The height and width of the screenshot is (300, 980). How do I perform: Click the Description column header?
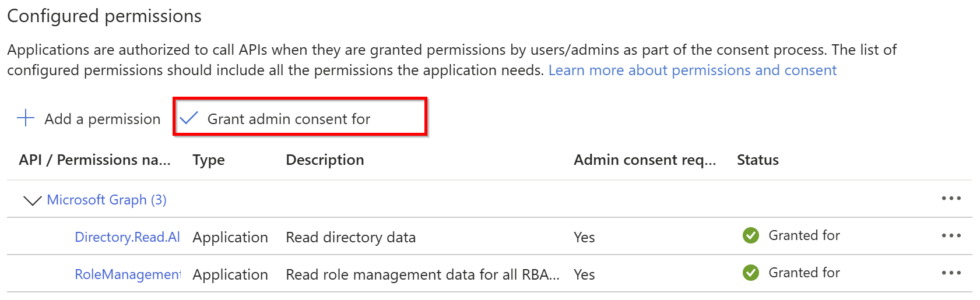click(x=325, y=160)
